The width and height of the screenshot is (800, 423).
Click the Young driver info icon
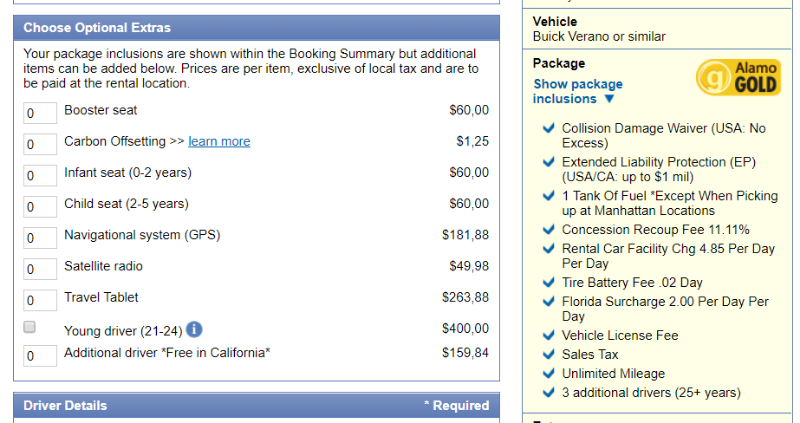click(x=194, y=330)
